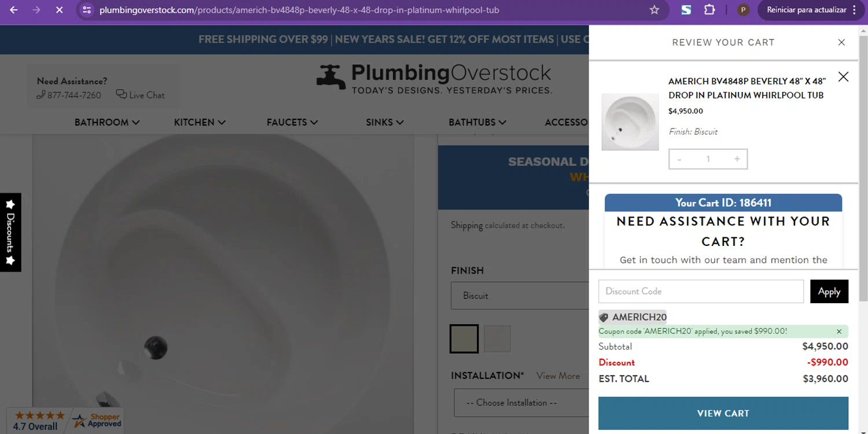Click the AMERICH20 coupon tag
The height and width of the screenshot is (434, 868).
click(632, 317)
